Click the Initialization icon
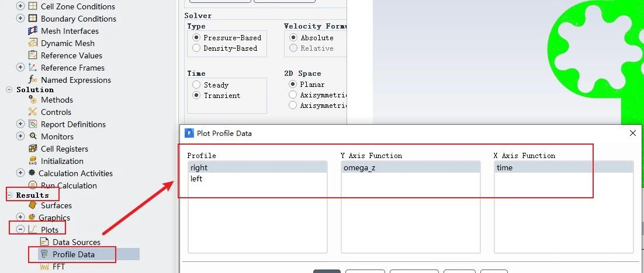 [x=33, y=161]
